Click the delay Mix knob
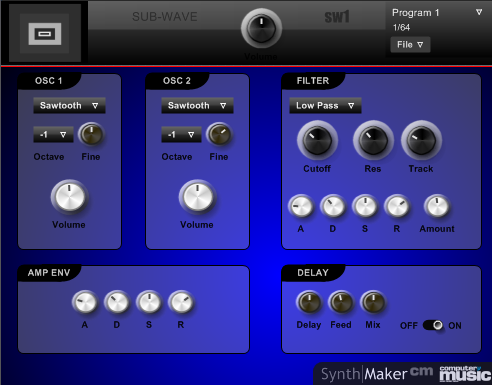Screen dimensions: 492x385 click(373, 302)
